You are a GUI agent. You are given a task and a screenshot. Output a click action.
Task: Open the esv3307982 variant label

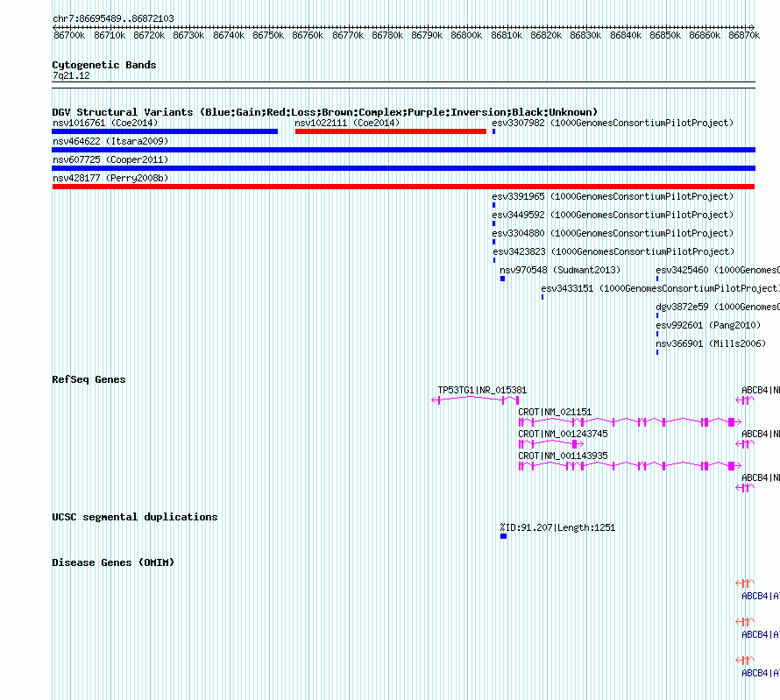click(613, 123)
